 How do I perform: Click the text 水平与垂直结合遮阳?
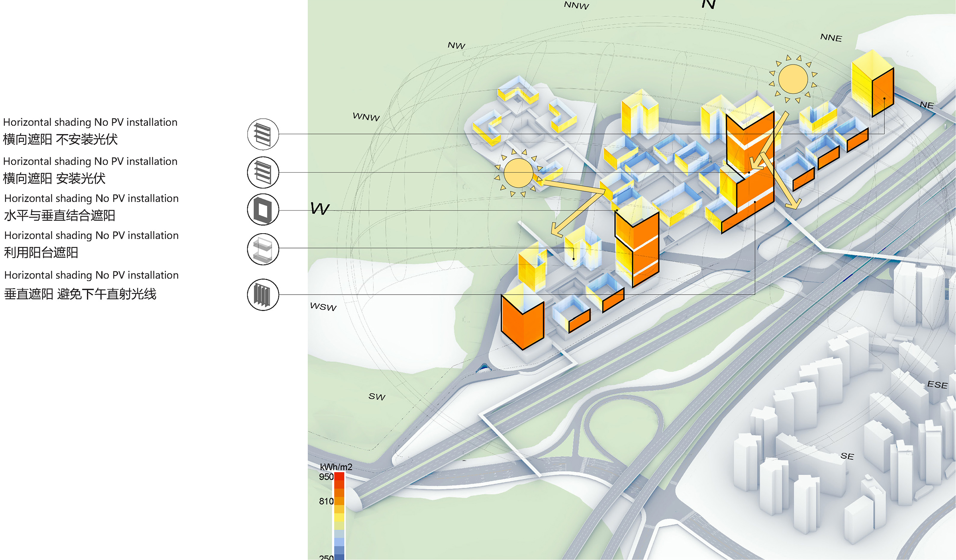60,215
